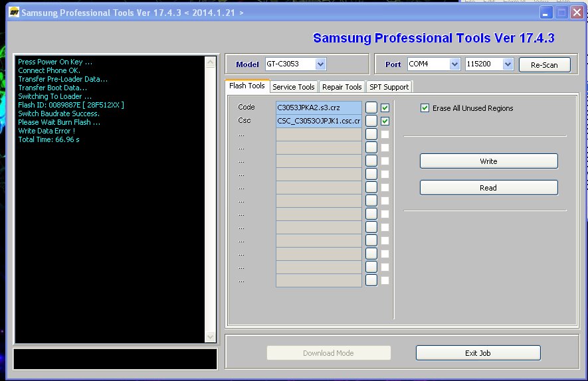Open the SPT Support tab
588x381 pixels.
coord(389,87)
